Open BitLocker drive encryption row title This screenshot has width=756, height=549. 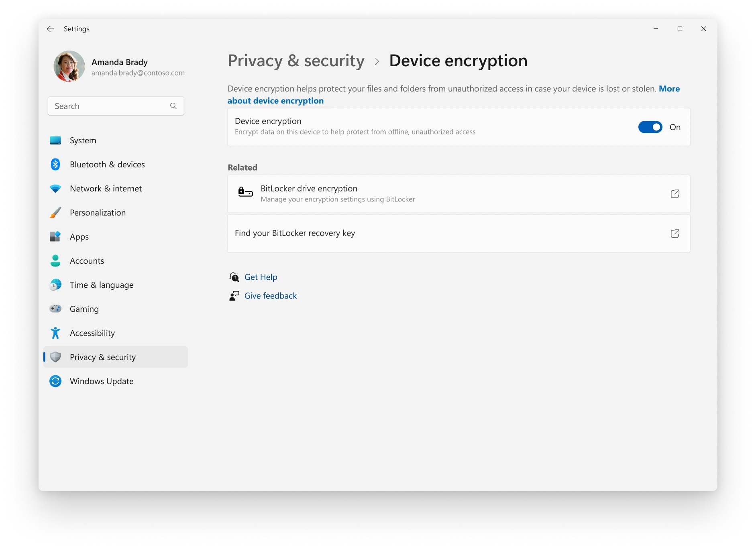309,189
